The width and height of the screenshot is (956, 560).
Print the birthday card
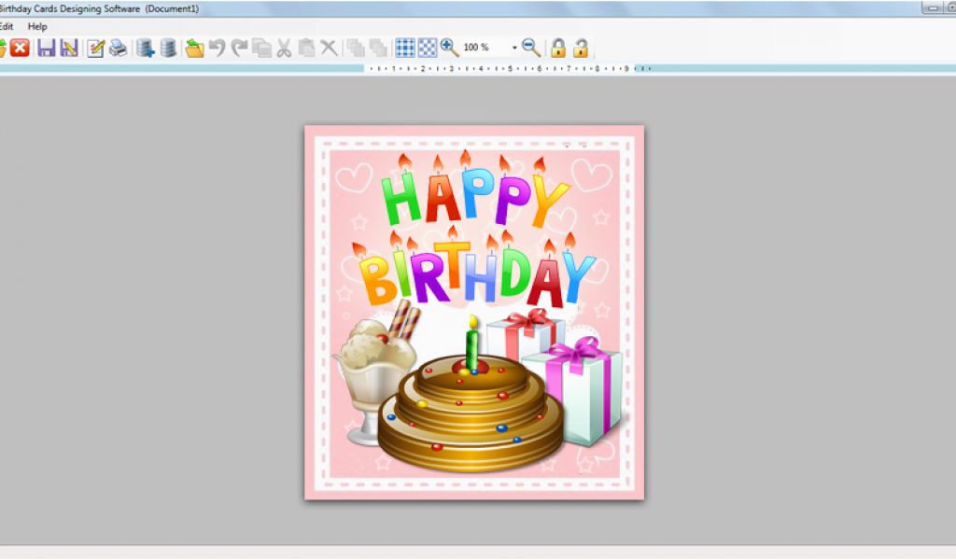pos(118,48)
